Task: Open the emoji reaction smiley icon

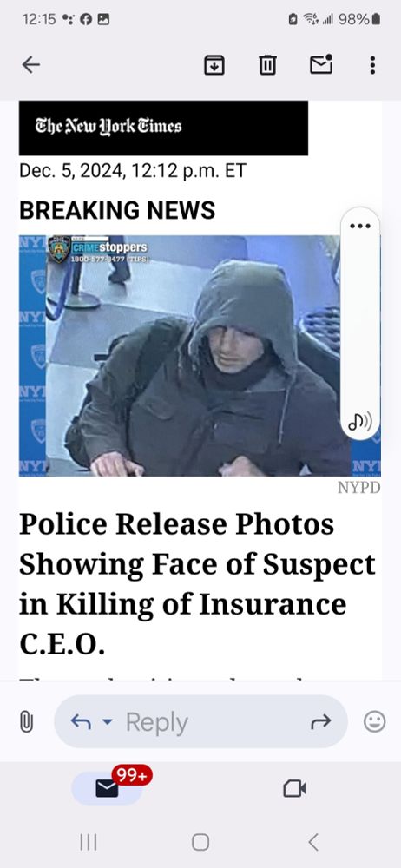Action: coord(374,721)
